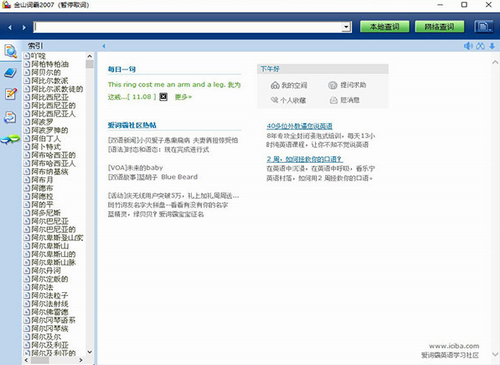Select the list entry 阿尔法射线
The height and width of the screenshot is (365, 500).
tap(50, 304)
